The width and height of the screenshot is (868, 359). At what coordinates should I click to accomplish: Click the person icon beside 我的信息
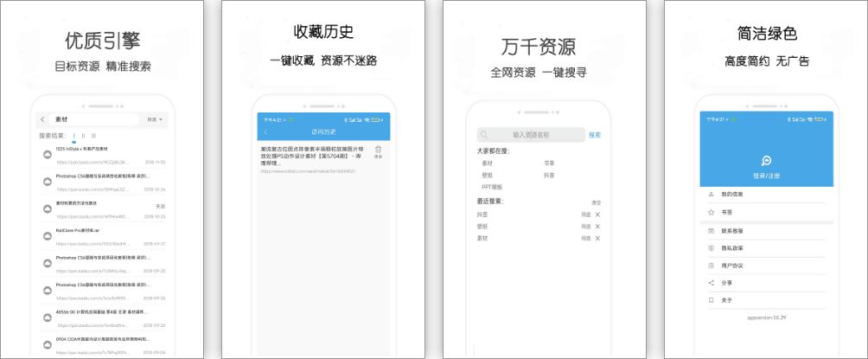point(712,194)
